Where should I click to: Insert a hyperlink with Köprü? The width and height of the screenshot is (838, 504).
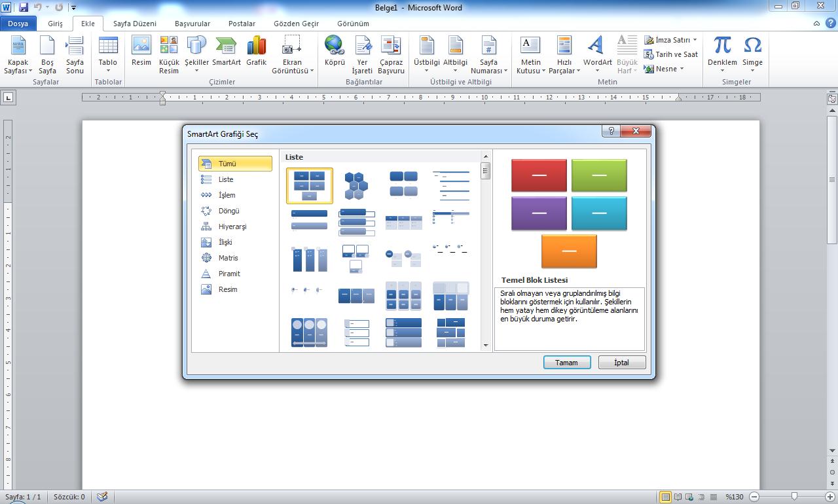(x=335, y=52)
